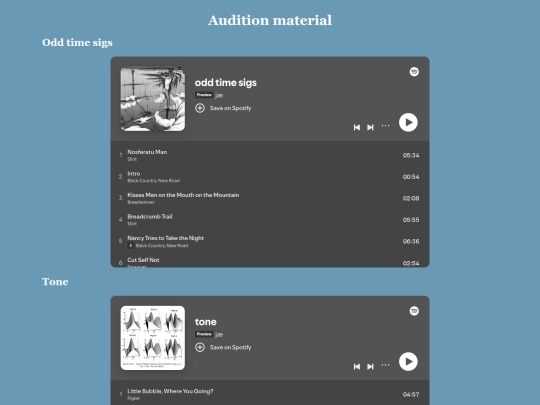Open more options for odd time sigs
The width and height of the screenshot is (540, 405).
coord(385,126)
